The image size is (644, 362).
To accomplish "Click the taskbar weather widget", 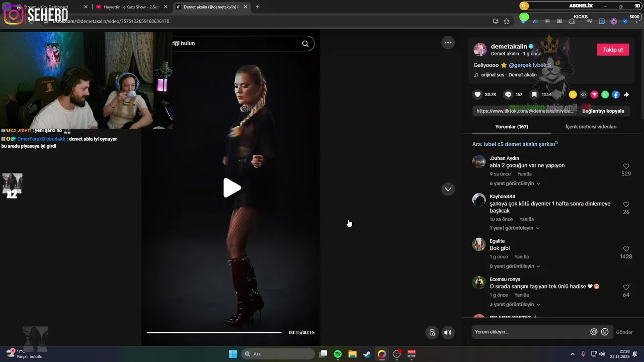I will click(x=25, y=354).
